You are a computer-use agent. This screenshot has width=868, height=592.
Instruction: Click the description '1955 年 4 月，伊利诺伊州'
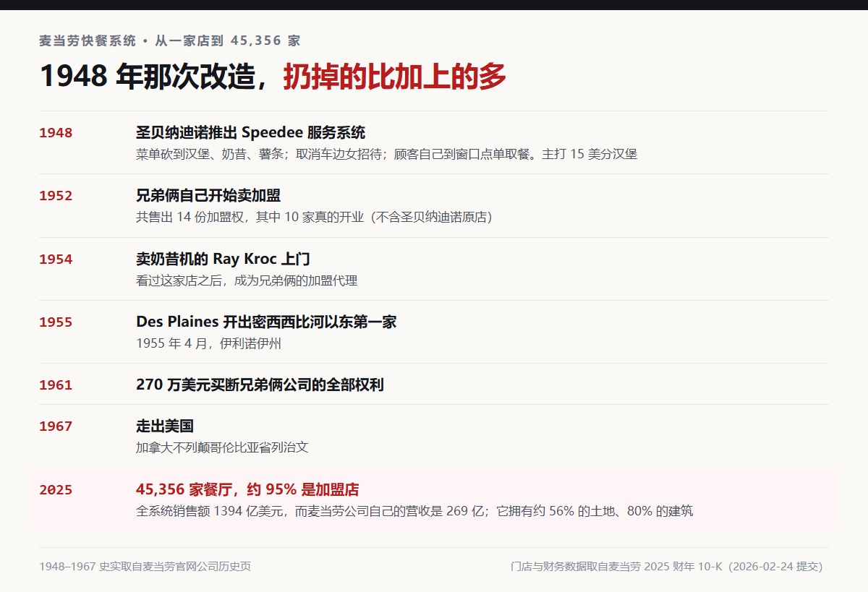click(x=208, y=343)
